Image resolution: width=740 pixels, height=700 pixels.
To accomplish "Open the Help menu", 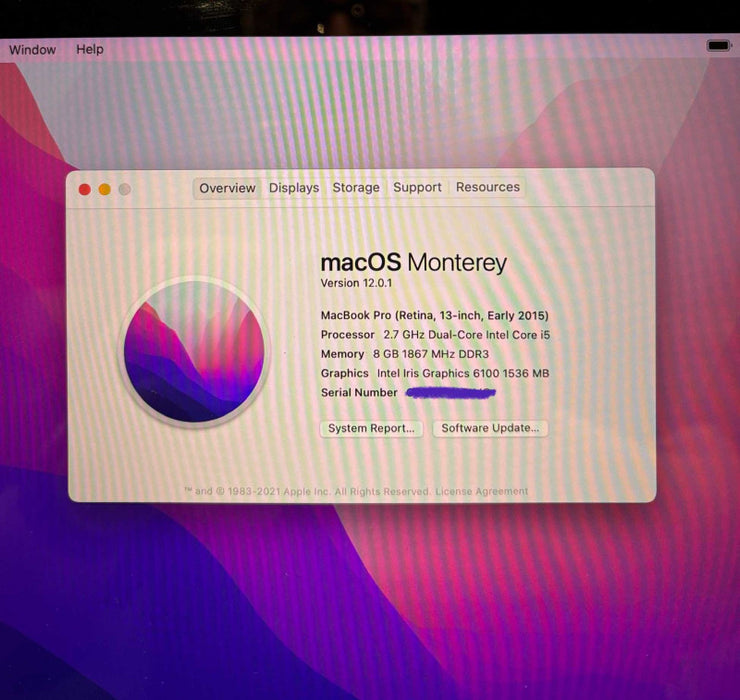I will point(90,49).
